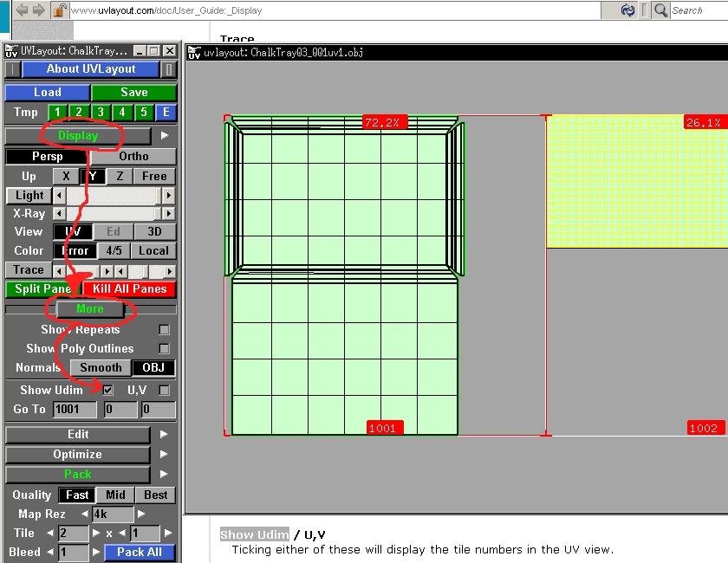Click the browser Search input box

tap(699, 10)
